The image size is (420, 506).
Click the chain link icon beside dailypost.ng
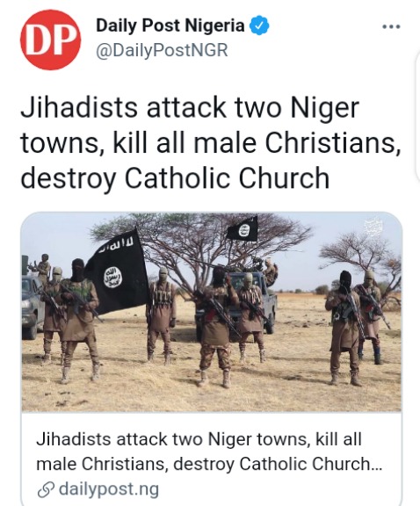47,489
